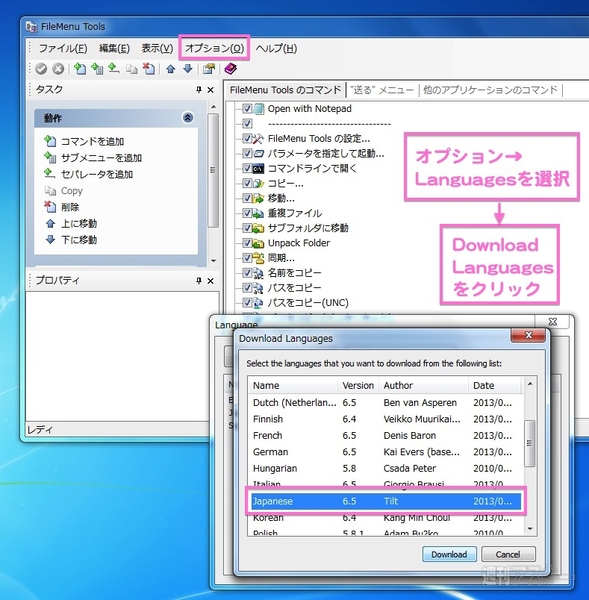Image resolution: width=589 pixels, height=600 pixels.
Task: Click the Move Down arrow toolbar icon
Action: (x=188, y=69)
